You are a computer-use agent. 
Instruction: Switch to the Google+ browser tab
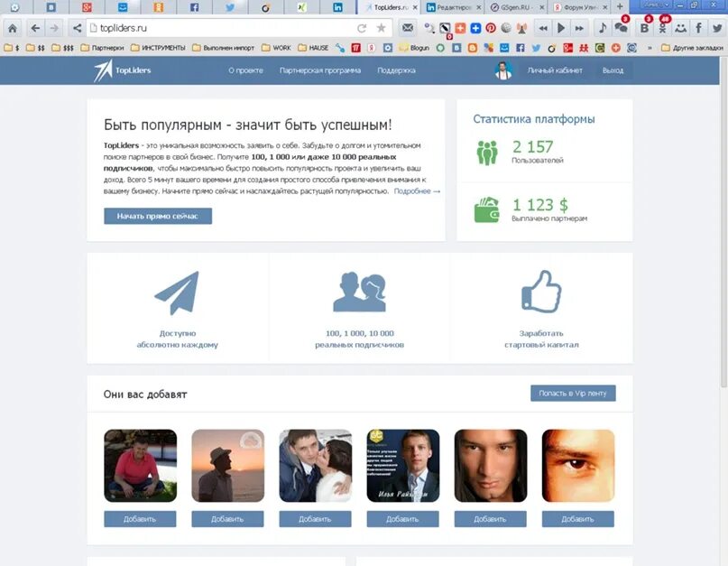87,7
